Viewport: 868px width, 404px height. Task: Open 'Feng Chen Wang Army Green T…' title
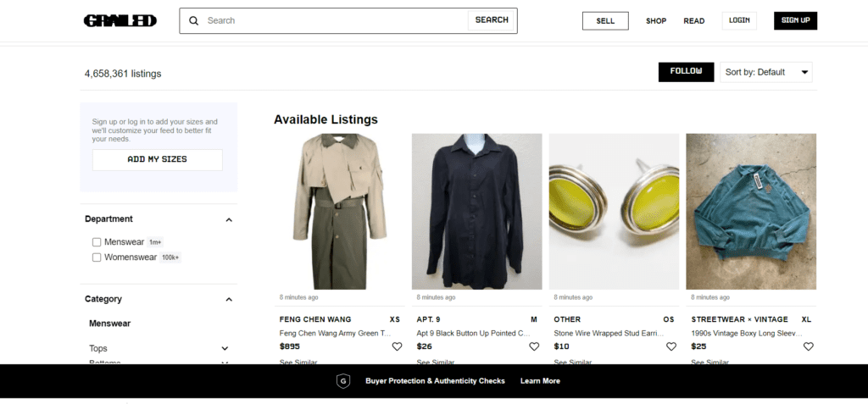point(335,333)
